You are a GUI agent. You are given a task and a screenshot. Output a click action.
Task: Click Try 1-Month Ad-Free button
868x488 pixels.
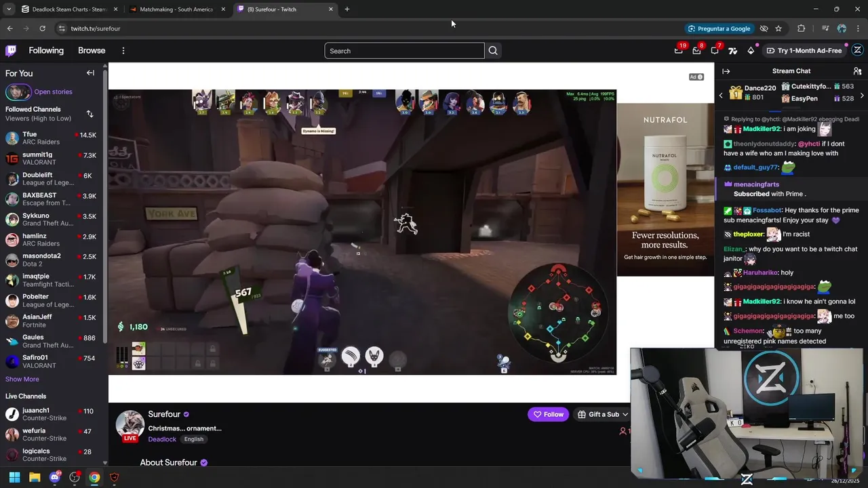click(x=804, y=51)
